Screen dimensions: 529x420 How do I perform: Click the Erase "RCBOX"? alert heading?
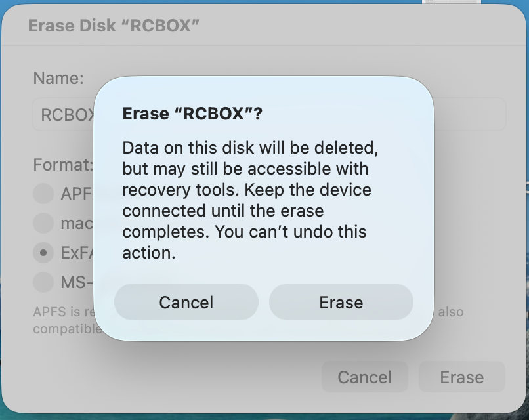[x=192, y=114]
